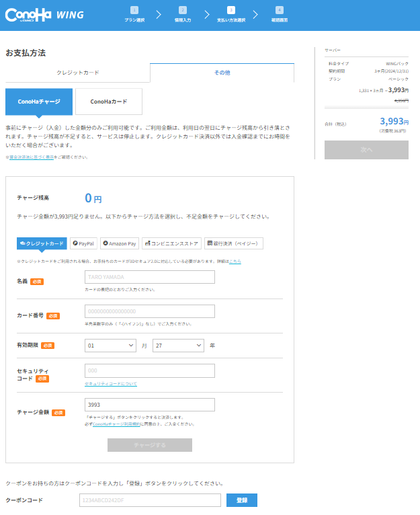Open the ConoHaチャージ利用規約 link
The image size is (420, 515).
point(116,424)
